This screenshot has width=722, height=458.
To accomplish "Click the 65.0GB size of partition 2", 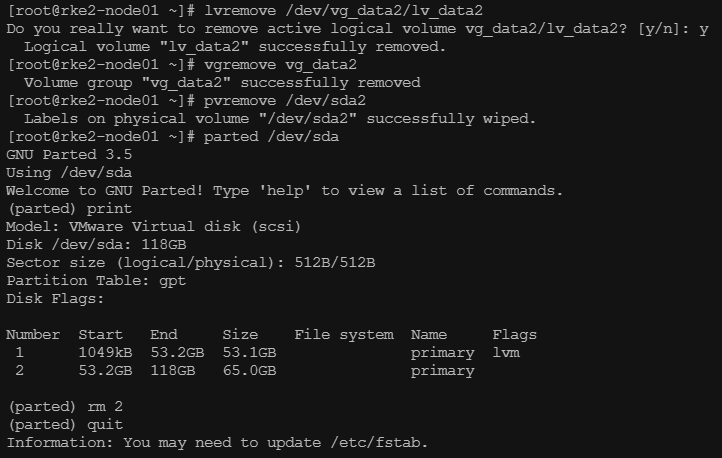I will coord(249,371).
